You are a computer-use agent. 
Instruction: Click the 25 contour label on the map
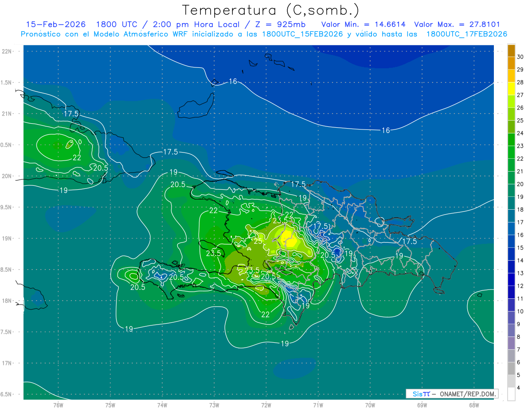pos(258,241)
